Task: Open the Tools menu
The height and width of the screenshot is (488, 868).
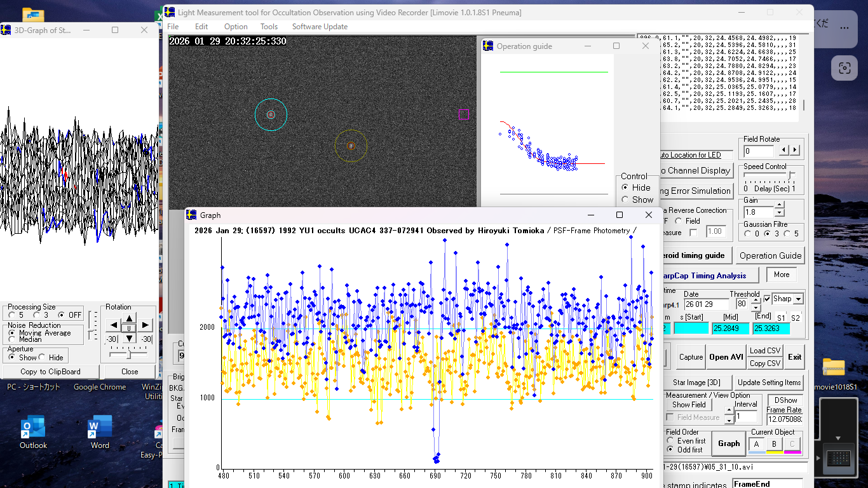Action: pos(269,27)
